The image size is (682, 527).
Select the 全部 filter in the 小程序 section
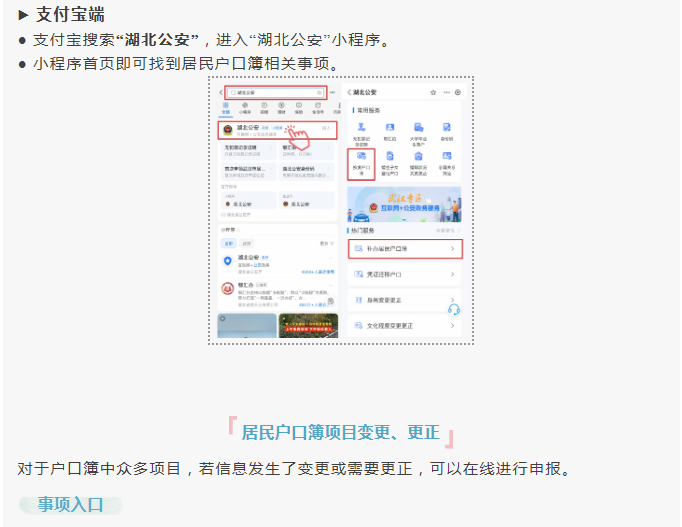228,243
